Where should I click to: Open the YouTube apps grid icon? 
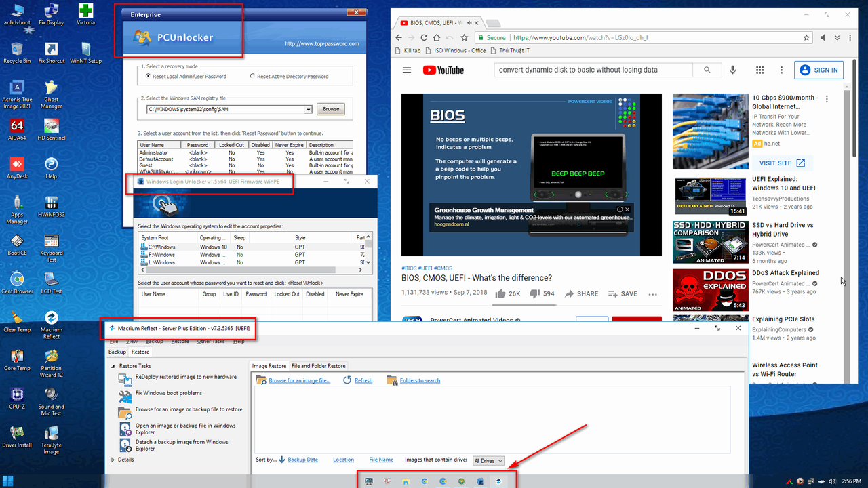pos(759,70)
